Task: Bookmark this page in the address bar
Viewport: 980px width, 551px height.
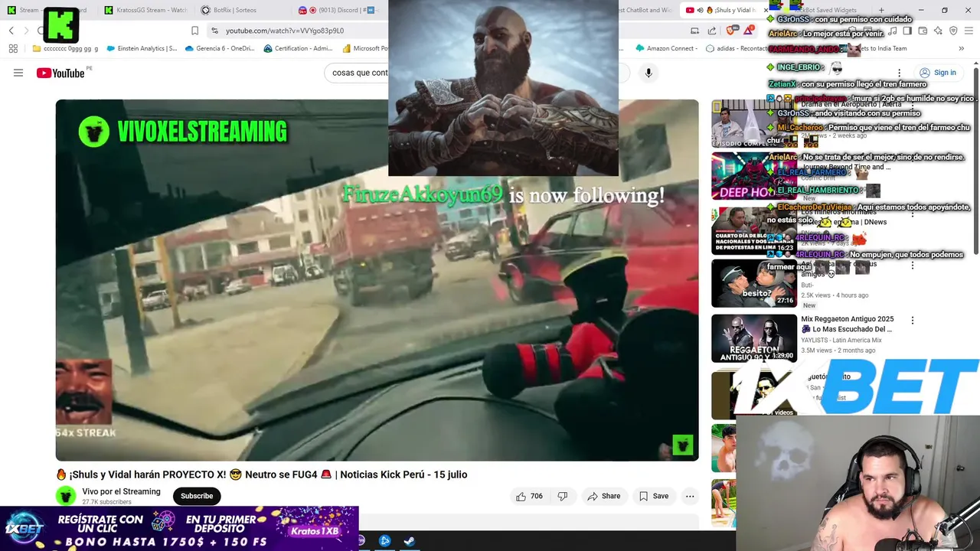Action: [x=194, y=31]
